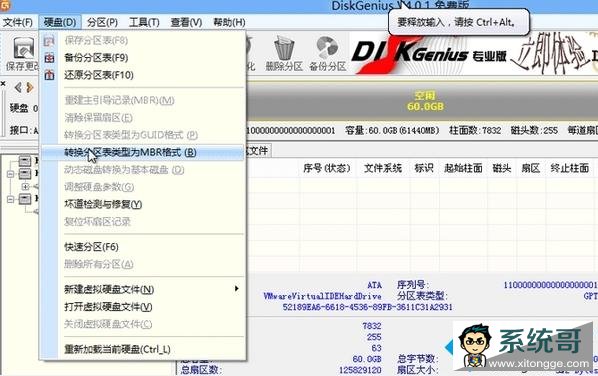This screenshot has width=598, height=376.
Task: Click the 文件系统 column header
Action: 383,168
